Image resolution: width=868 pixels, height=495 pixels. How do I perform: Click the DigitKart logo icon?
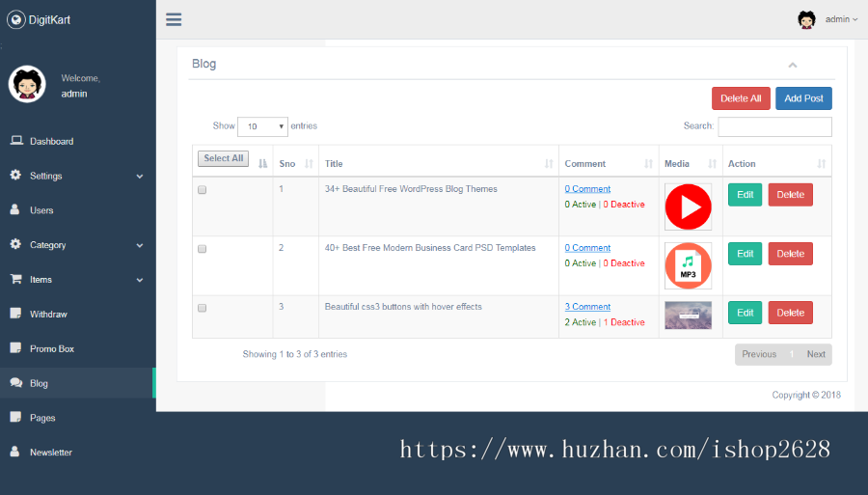pyautogui.click(x=16, y=20)
